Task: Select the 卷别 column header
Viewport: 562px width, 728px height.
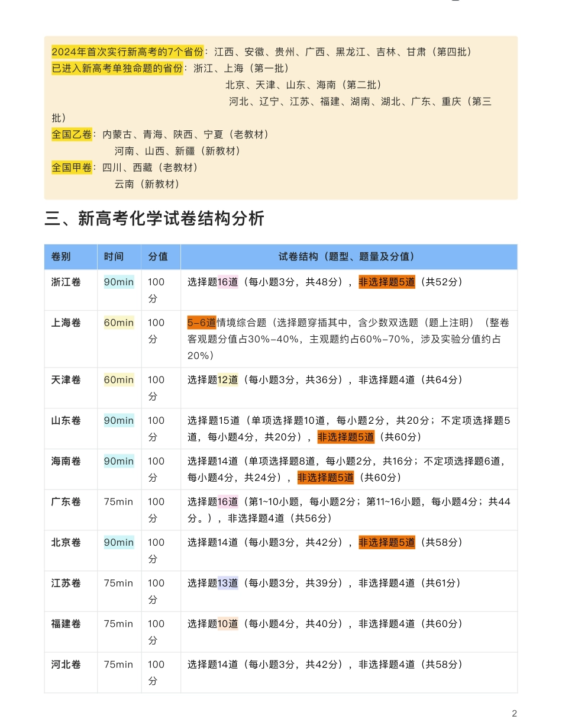Action: [61, 257]
